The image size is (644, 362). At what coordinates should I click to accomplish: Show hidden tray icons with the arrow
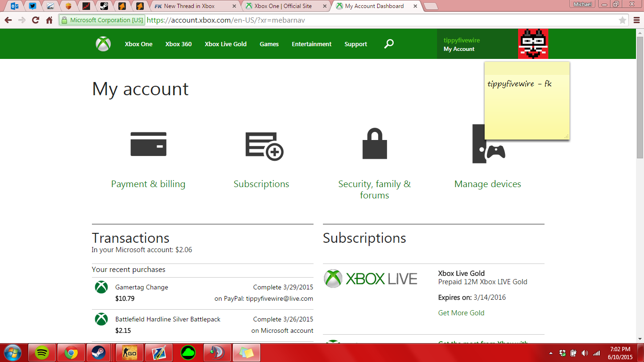click(551, 353)
